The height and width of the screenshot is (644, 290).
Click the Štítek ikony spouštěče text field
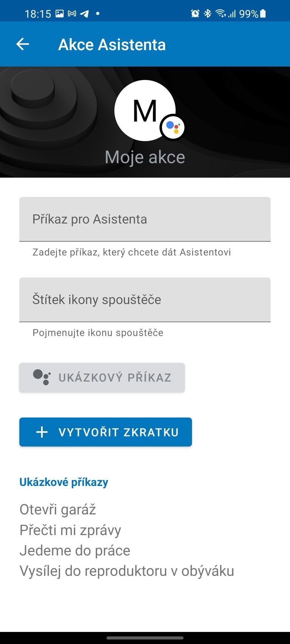click(x=145, y=300)
